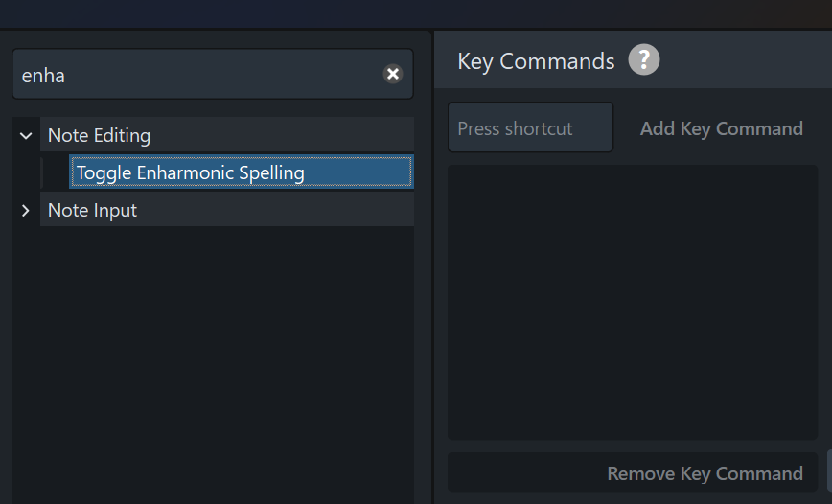
Task: Click the 'enha' text in the search box
Action: 43,76
